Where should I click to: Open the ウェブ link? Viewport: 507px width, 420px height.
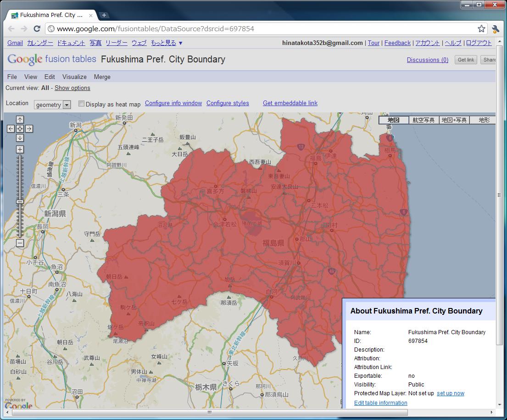[x=139, y=43]
